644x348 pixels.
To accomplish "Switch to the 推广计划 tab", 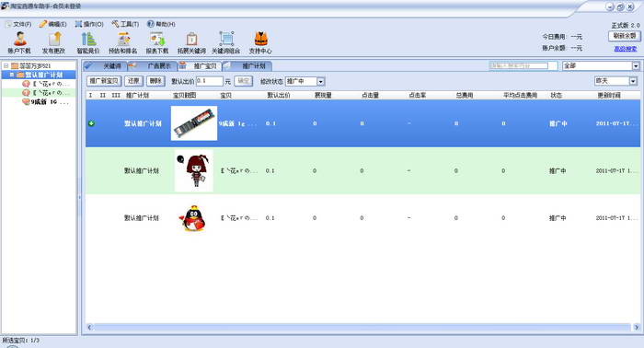I will pyautogui.click(x=247, y=65).
